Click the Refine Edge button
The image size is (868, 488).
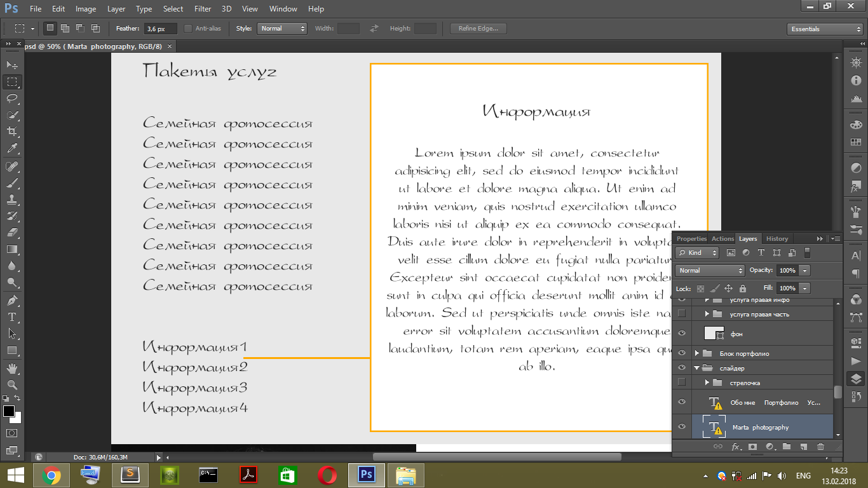click(x=478, y=29)
